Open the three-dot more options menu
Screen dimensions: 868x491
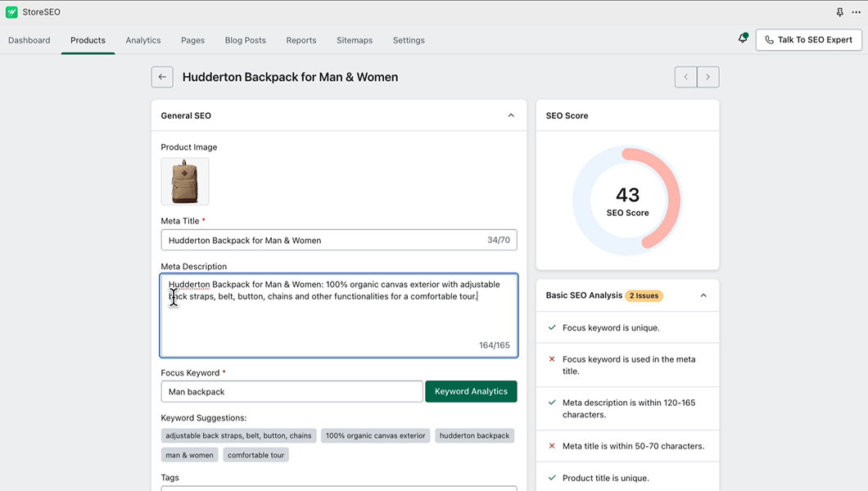pyautogui.click(x=856, y=12)
